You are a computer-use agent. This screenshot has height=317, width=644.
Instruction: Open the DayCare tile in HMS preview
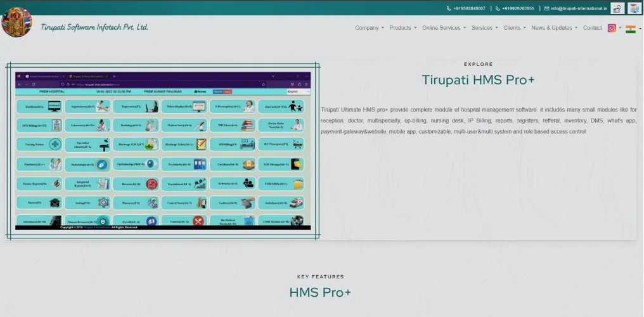coord(281,107)
